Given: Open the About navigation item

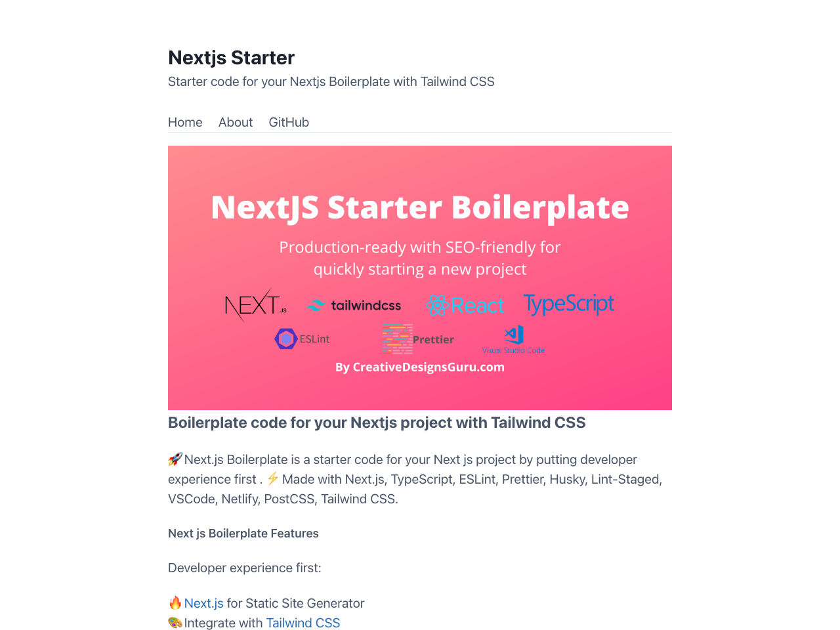Looking at the screenshot, I should [x=235, y=122].
